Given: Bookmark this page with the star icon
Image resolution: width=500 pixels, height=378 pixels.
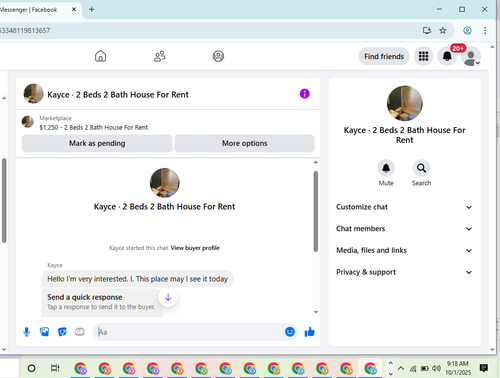Looking at the screenshot, I should [443, 31].
